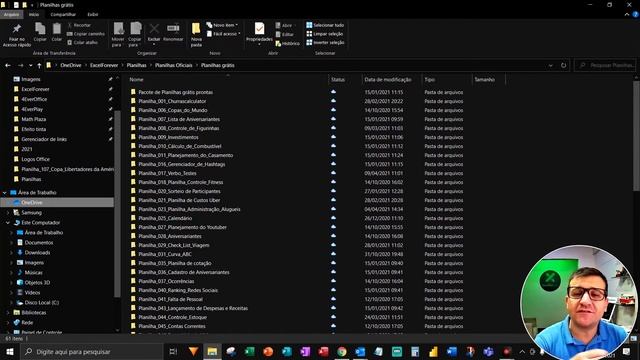Screen dimensions: 640x360
Task: Expand the Samsung tree node
Action: point(8,213)
